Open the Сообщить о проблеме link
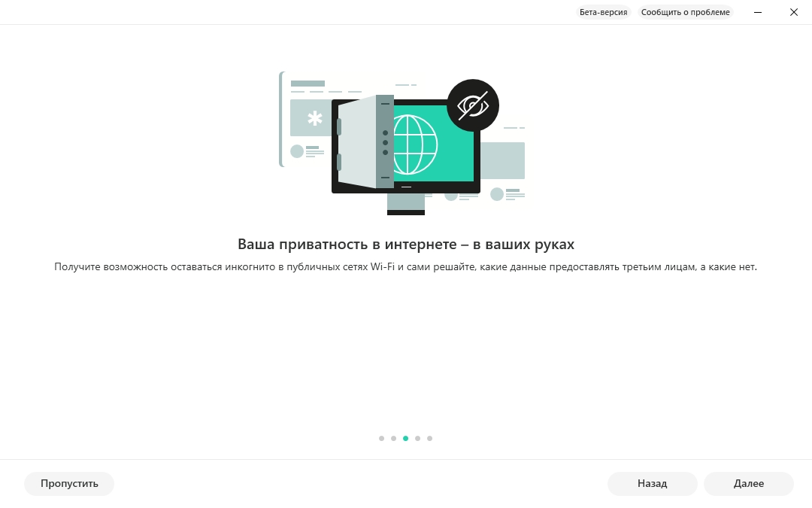Image resolution: width=812 pixels, height=508 pixels. click(x=685, y=12)
